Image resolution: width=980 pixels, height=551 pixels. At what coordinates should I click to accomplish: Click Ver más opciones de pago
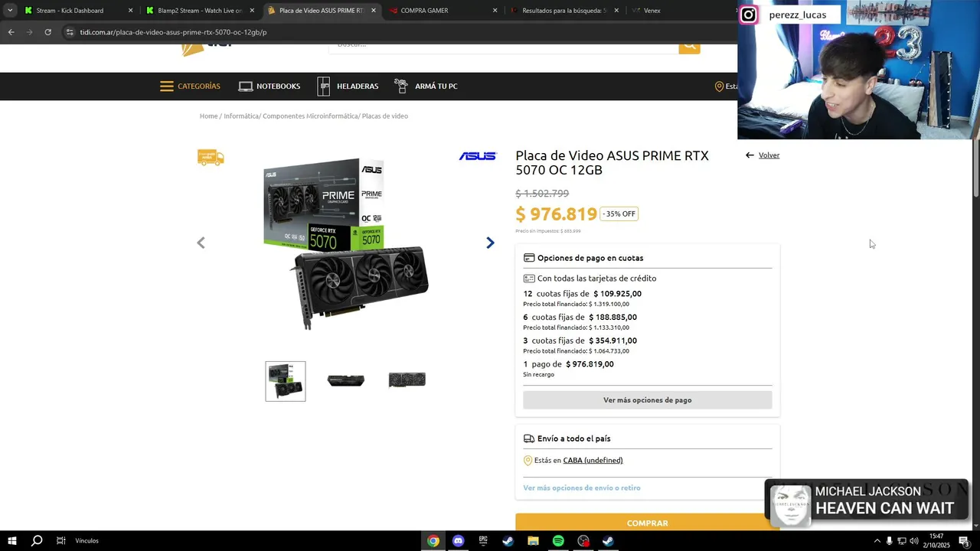click(647, 400)
